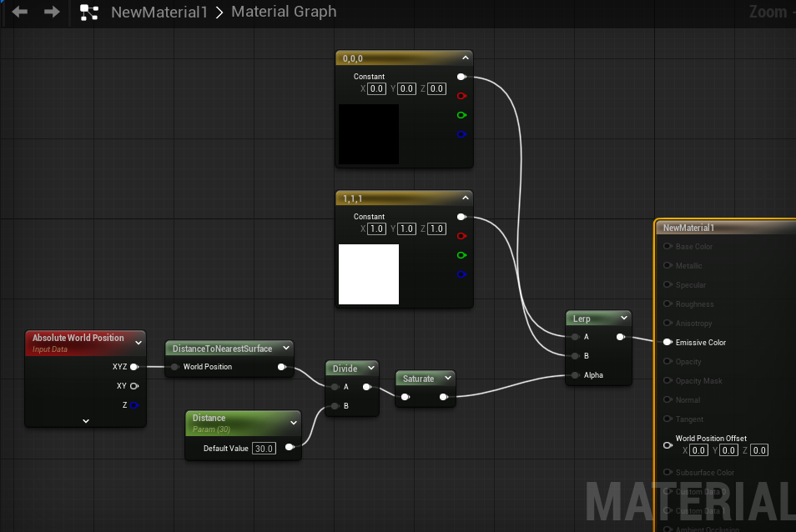Click World Position Offset input pin
This screenshot has width=796, height=532.
[668, 445]
